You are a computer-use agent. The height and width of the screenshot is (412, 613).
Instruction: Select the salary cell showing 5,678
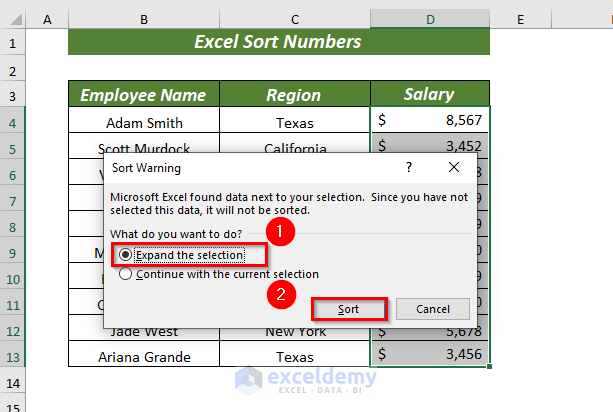tap(430, 333)
